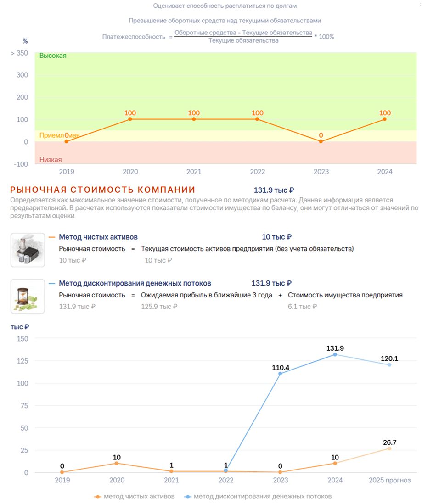Click the 2024 net assets point labeled 10
The image size is (422, 504).
(335, 463)
